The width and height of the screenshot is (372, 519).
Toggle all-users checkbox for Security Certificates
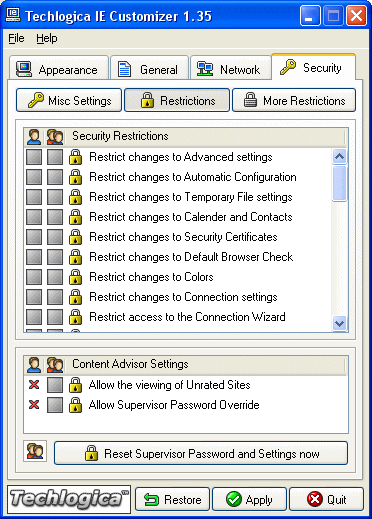point(55,237)
